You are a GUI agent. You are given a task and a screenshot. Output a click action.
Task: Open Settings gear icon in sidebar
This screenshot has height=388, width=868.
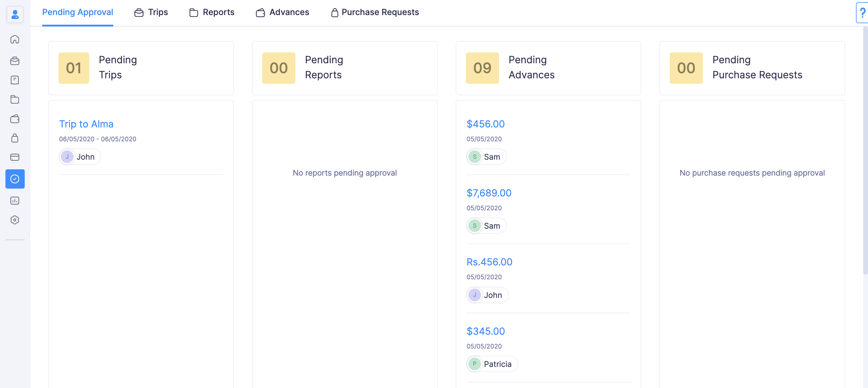(x=15, y=220)
